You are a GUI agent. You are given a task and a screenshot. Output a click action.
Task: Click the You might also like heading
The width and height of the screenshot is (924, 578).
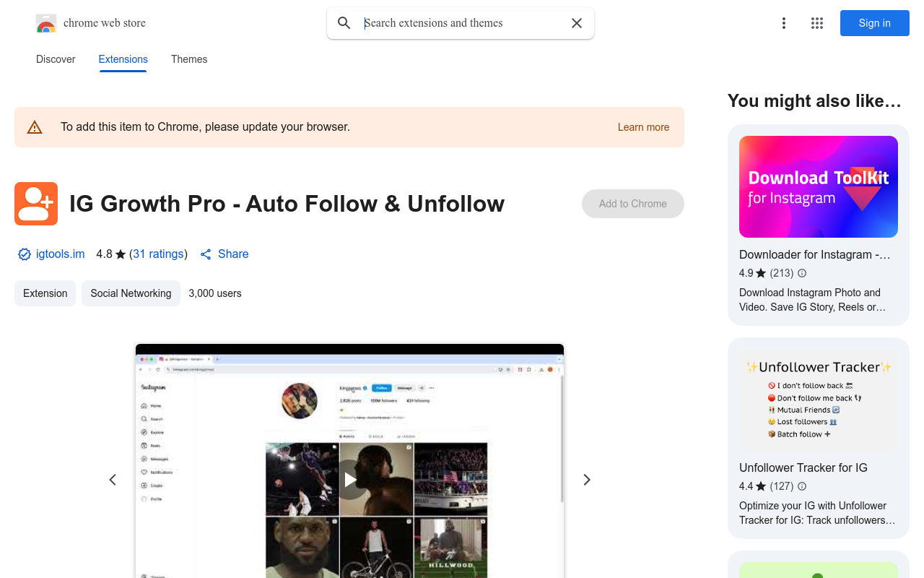point(814,101)
